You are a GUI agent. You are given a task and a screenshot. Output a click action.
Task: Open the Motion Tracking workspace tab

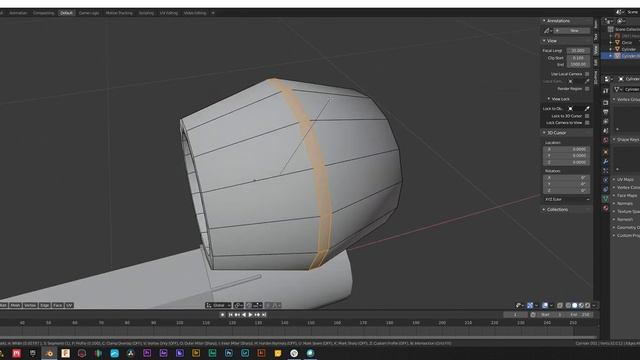(119, 13)
